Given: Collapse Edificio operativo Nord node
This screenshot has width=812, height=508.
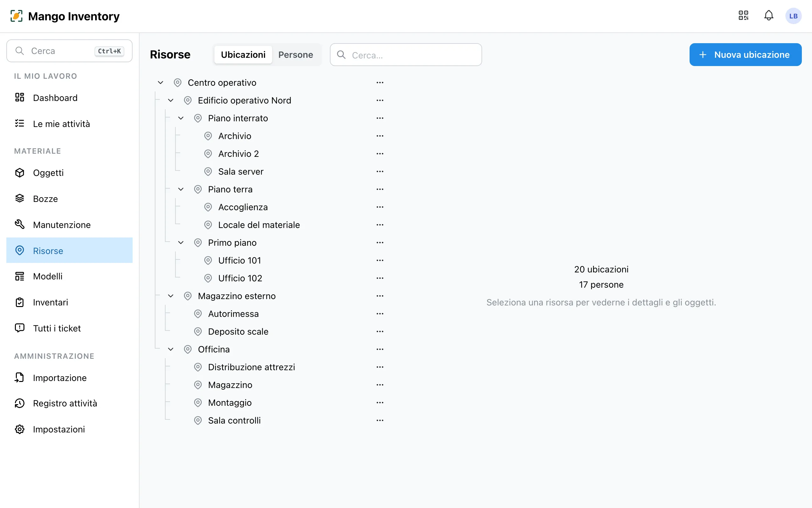Looking at the screenshot, I should [x=170, y=100].
